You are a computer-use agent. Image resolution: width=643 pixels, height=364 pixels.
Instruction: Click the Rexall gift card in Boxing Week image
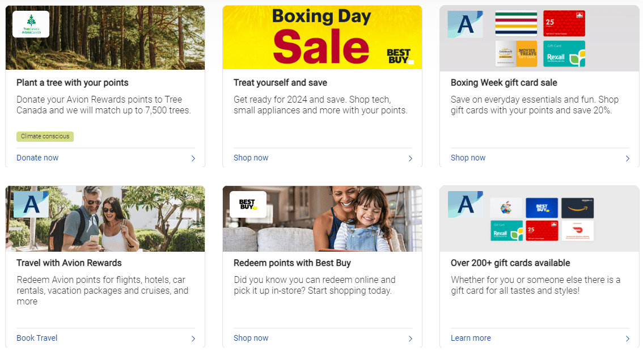point(564,54)
